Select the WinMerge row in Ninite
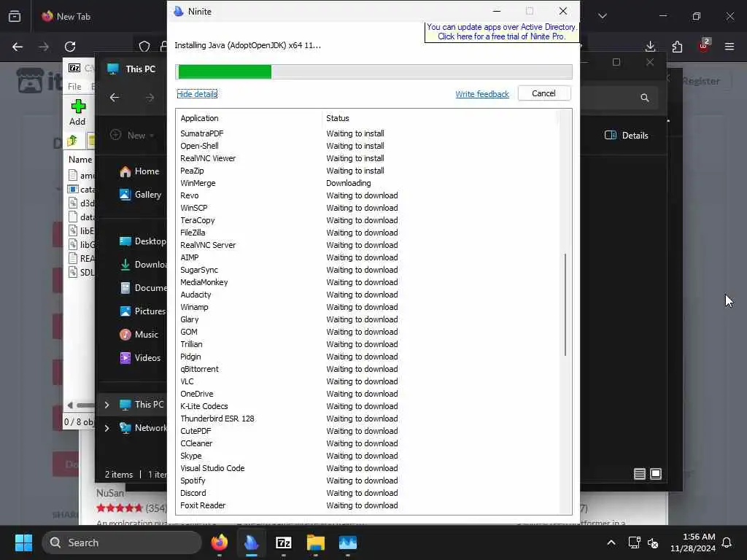The image size is (747, 560). tap(367, 183)
